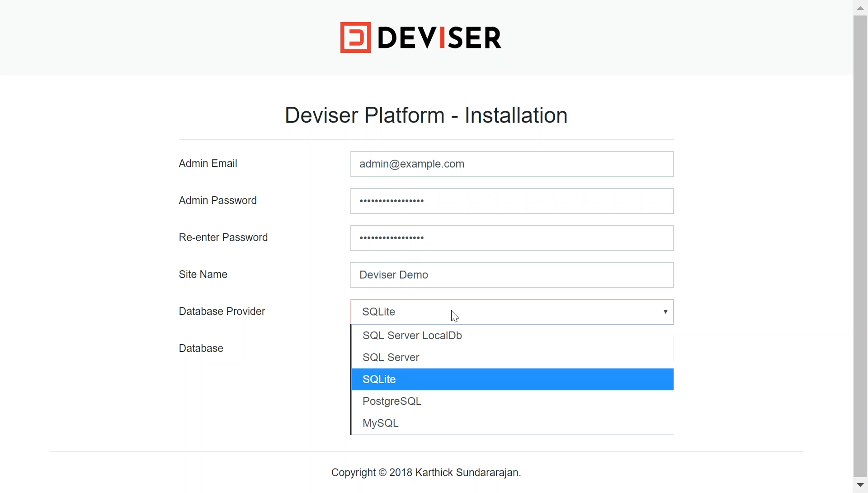Screen dimensions: 868x493
Task: Edit the admin@example.com email value
Action: [411, 164]
